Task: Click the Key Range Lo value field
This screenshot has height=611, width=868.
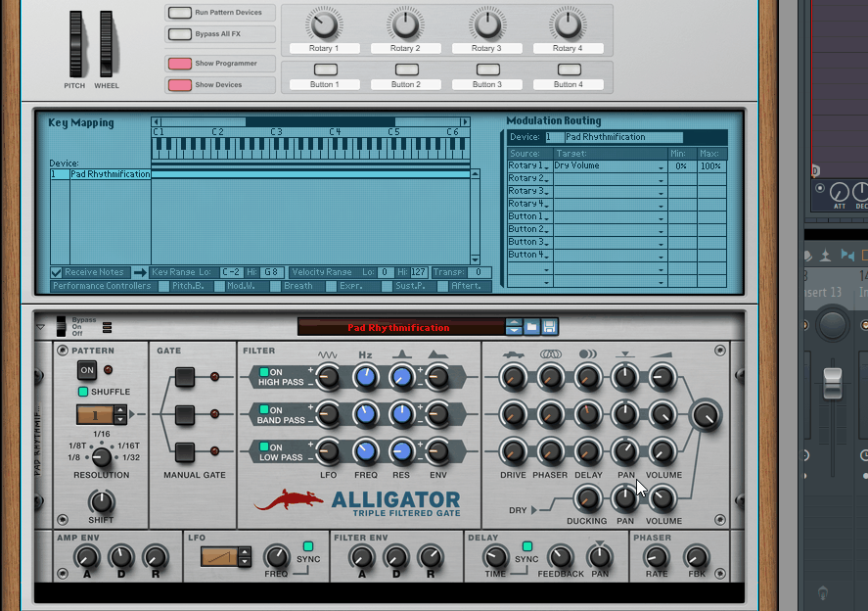Action: tap(231, 272)
